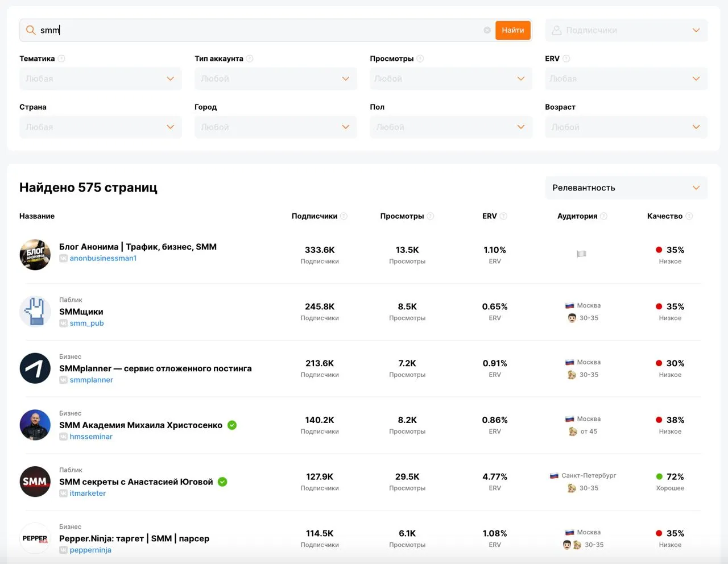The width and height of the screenshot is (728, 564).
Task: Click the VK icon beside smm_pub
Action: (64, 323)
